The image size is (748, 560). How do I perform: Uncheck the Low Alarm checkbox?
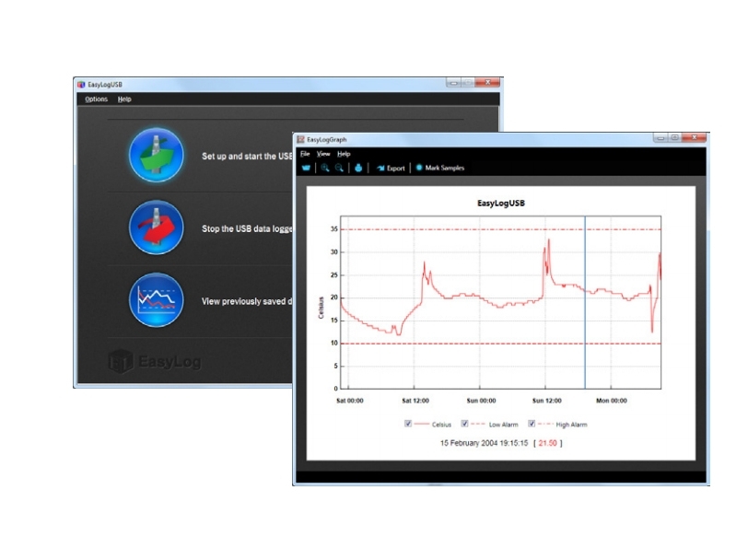pyautogui.click(x=464, y=424)
